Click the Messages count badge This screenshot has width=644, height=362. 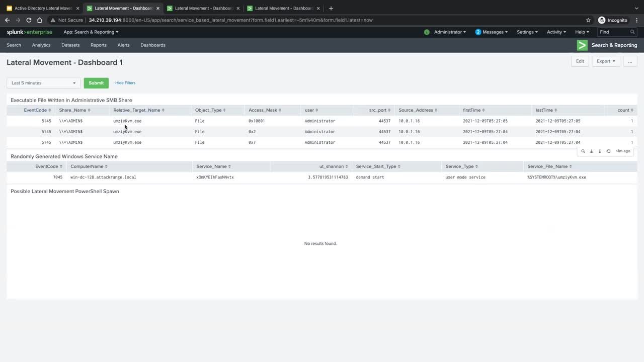coord(478,32)
